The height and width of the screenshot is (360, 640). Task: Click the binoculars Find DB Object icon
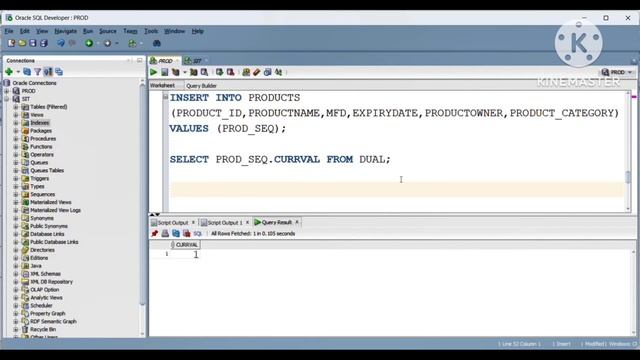click(x=156, y=43)
